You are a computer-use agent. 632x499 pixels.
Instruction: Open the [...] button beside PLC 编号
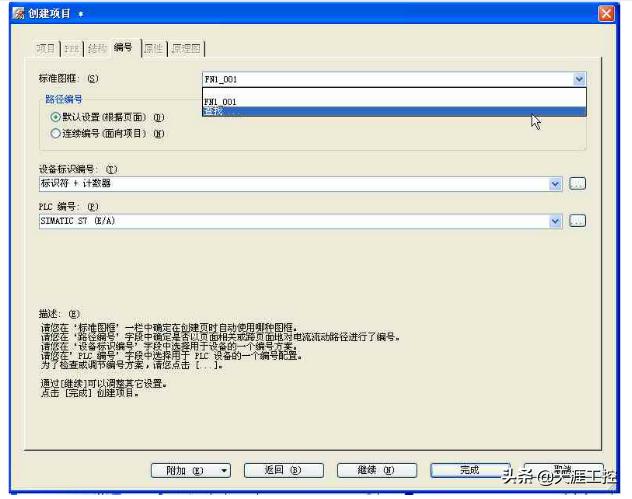(577, 221)
